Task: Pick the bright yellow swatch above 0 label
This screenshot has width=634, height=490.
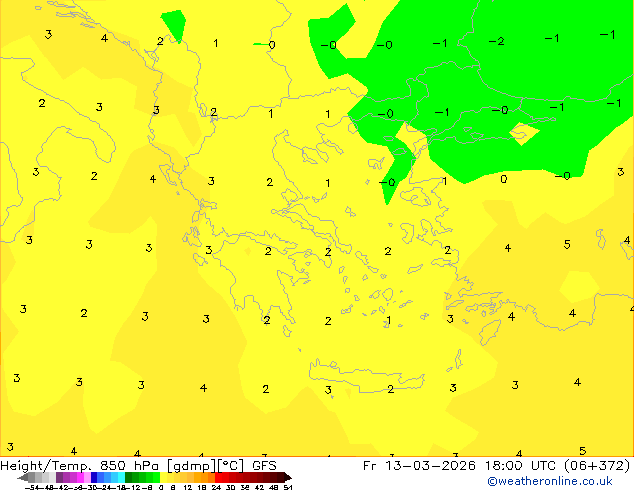Action: coord(163,477)
